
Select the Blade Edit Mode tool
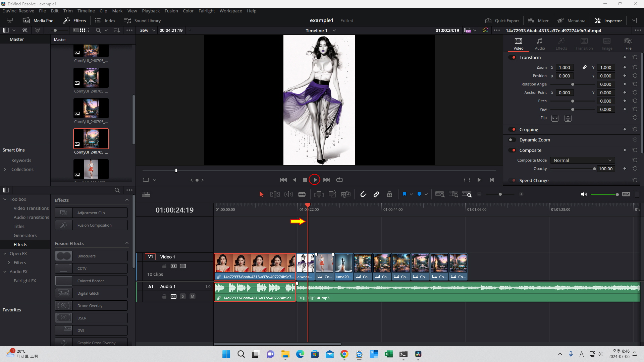click(302, 194)
